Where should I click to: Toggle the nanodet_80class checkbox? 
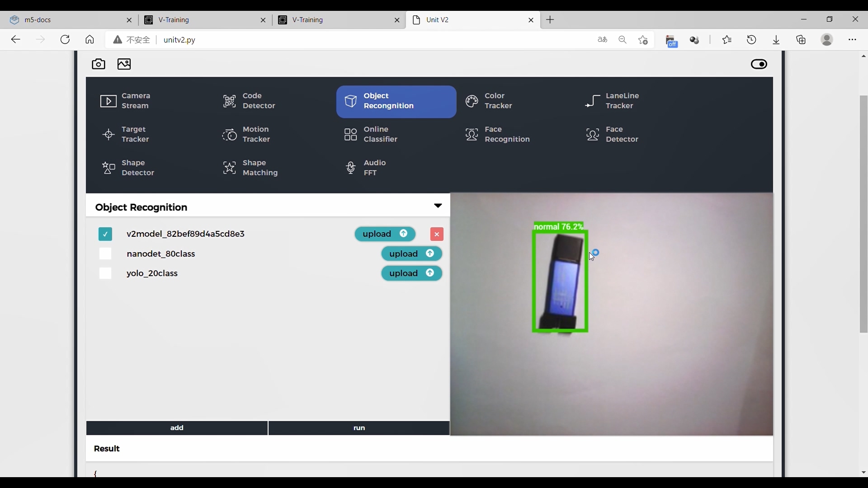pyautogui.click(x=105, y=253)
